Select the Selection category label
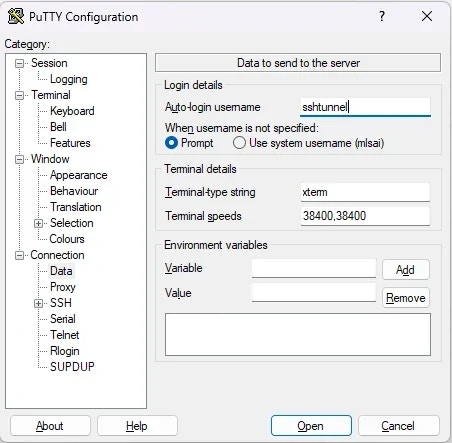The height and width of the screenshot is (443, 452). tap(71, 223)
